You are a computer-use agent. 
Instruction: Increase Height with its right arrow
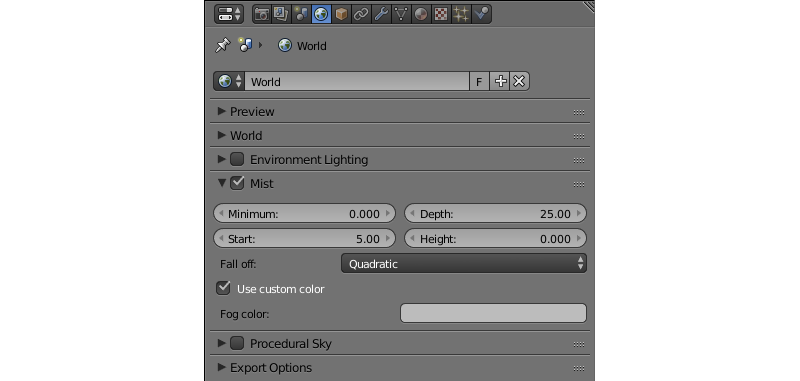(579, 238)
